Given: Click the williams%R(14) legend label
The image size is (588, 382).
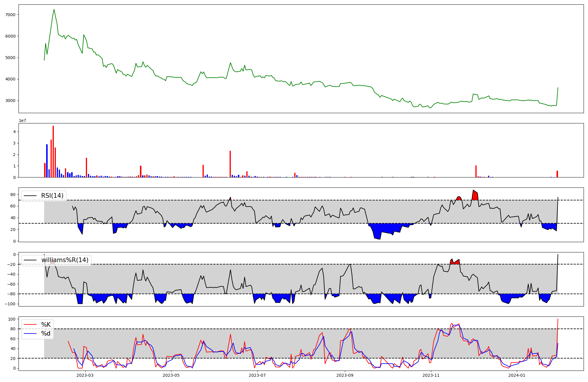Looking at the screenshot, I should [x=65, y=260].
